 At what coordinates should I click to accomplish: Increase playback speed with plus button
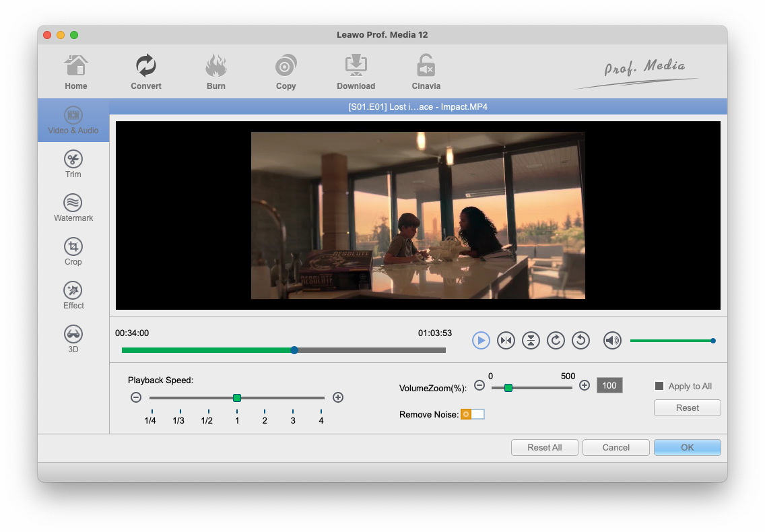click(338, 397)
